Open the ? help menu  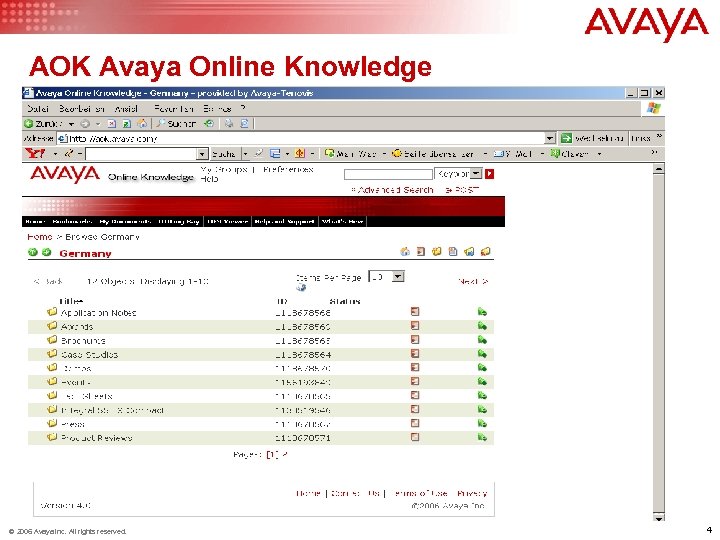[243, 108]
